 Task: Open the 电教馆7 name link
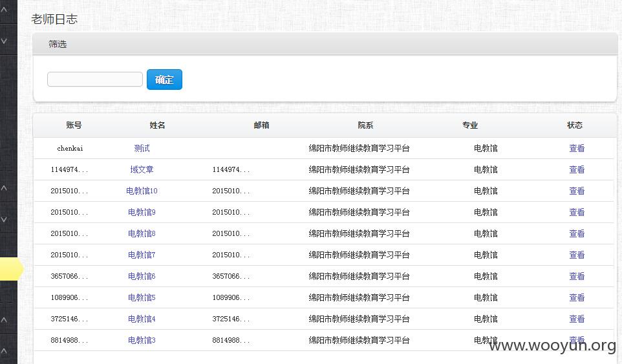142,255
